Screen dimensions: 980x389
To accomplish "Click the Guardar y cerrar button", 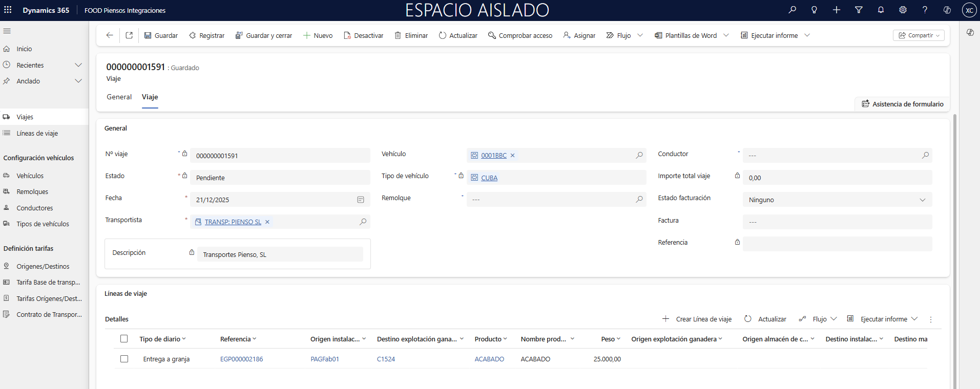I will point(264,35).
